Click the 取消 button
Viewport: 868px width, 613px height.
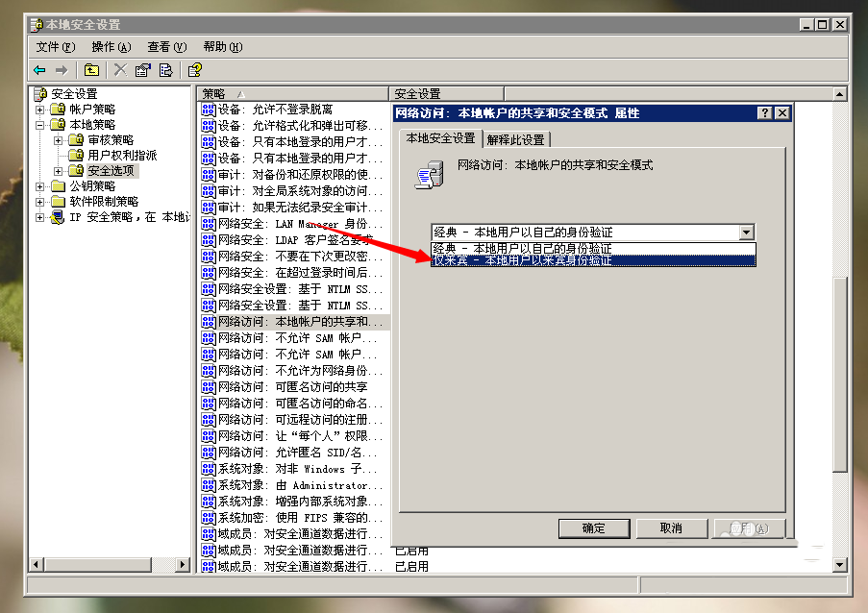[671, 528]
